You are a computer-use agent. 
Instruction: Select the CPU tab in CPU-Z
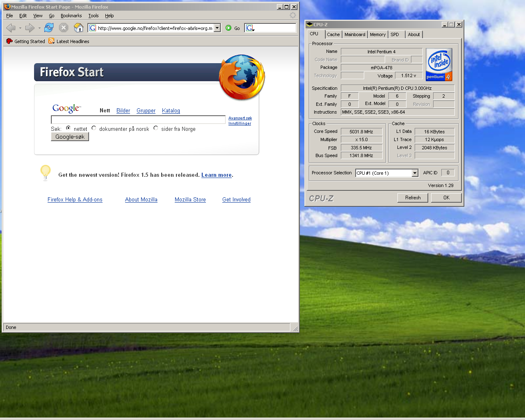point(316,34)
